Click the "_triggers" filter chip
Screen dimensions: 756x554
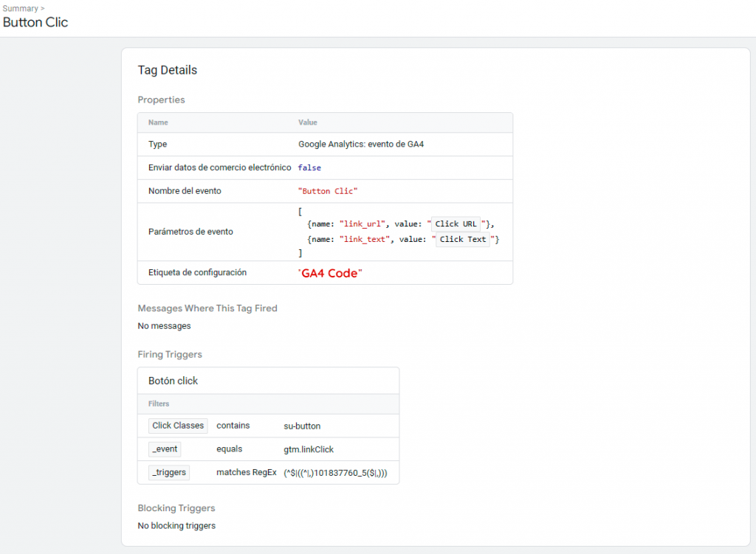[168, 472]
